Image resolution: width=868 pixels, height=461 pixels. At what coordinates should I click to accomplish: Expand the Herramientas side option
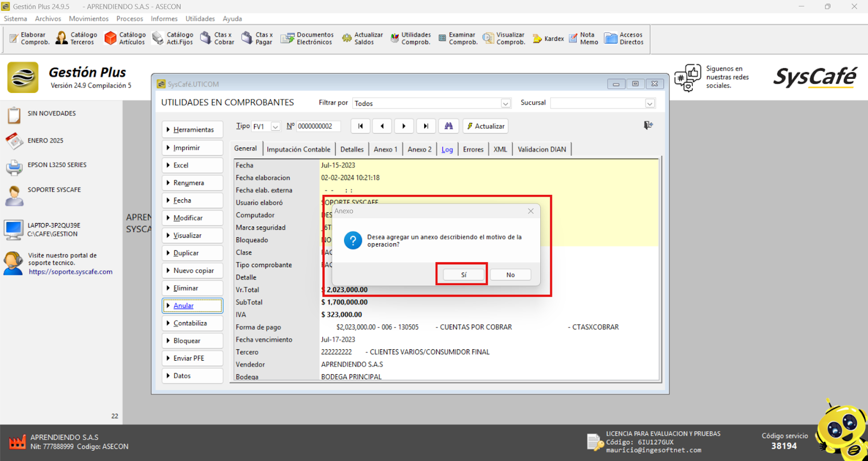(193, 130)
